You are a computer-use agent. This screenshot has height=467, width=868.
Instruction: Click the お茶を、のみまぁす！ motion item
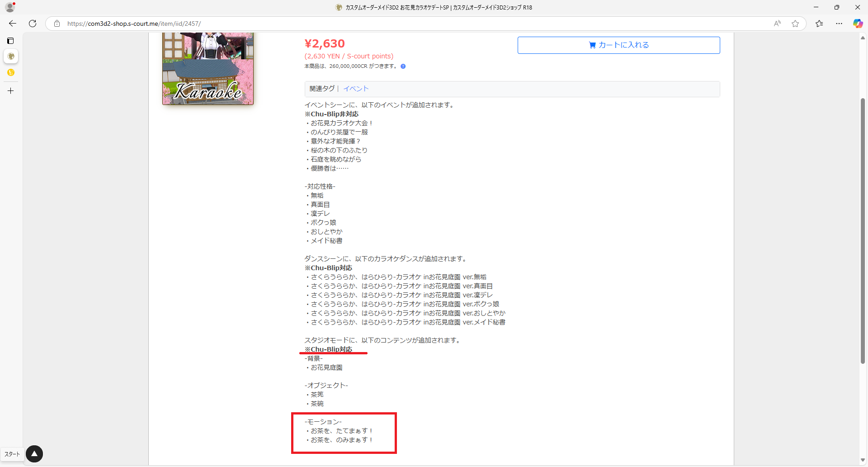pos(339,440)
